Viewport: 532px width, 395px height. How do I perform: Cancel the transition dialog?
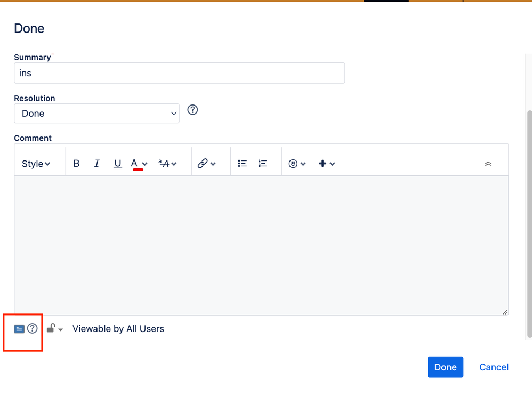click(493, 367)
